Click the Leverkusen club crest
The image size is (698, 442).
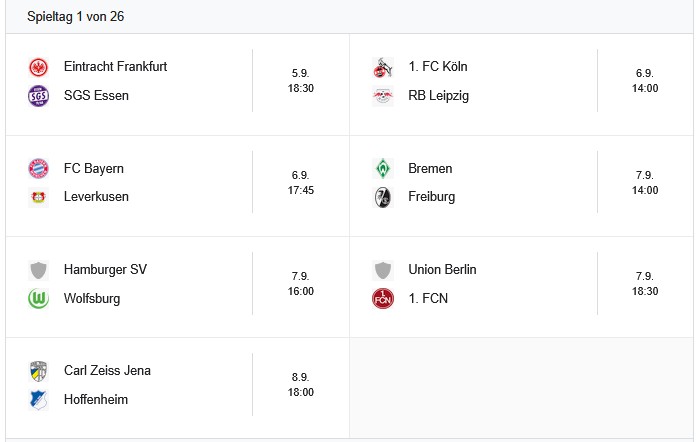coord(39,197)
